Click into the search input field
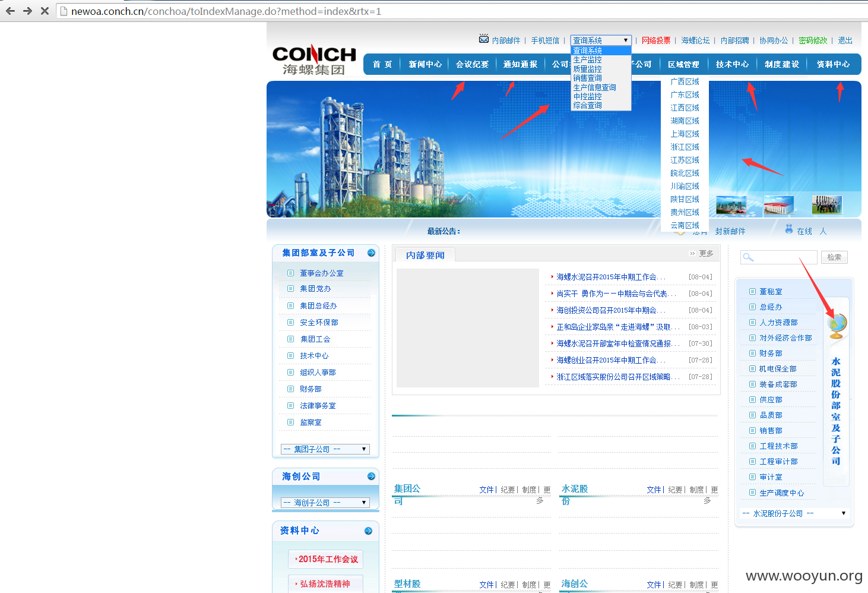 (779, 257)
